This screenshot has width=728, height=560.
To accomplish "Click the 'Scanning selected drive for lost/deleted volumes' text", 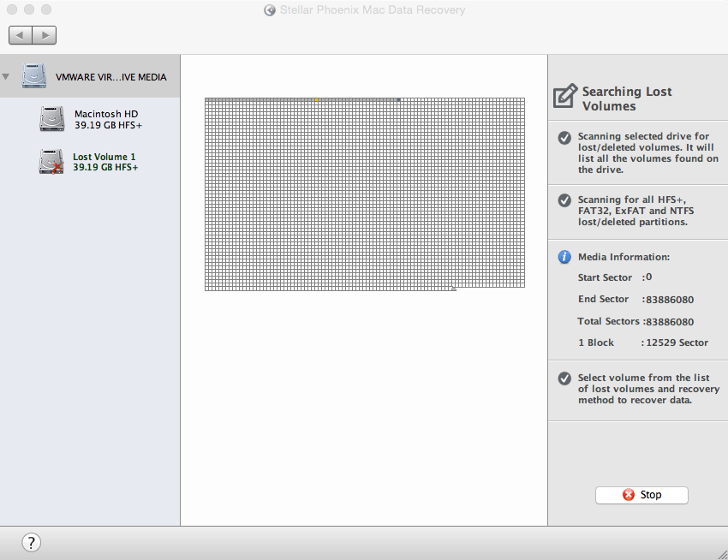I will (647, 152).
